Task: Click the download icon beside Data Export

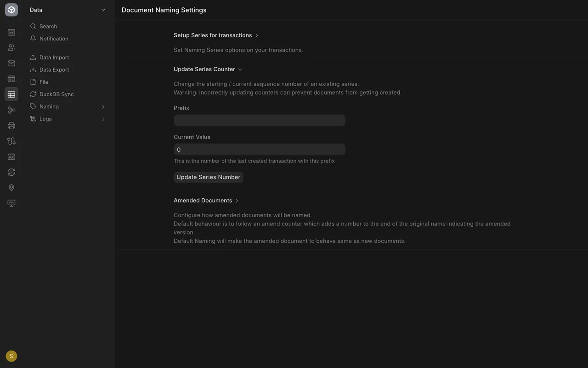Action: click(x=33, y=69)
